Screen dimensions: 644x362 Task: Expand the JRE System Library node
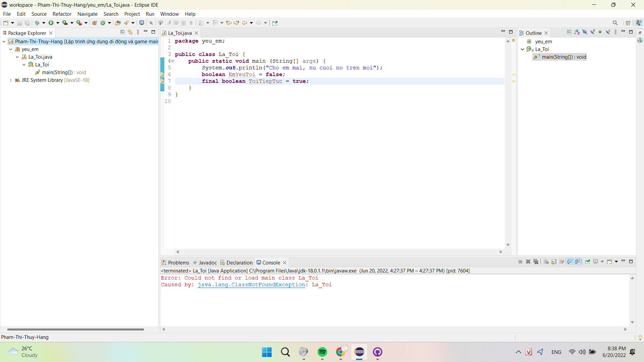pos(10,80)
